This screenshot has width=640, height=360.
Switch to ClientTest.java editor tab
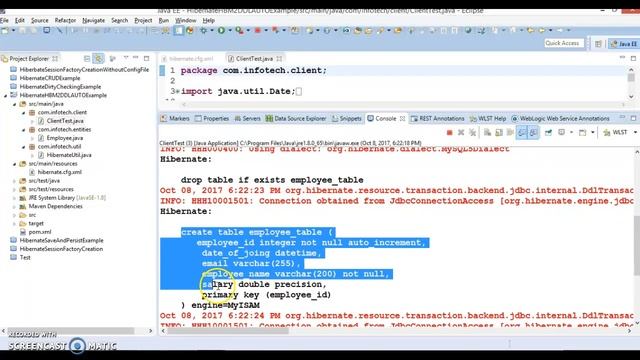coord(254,59)
